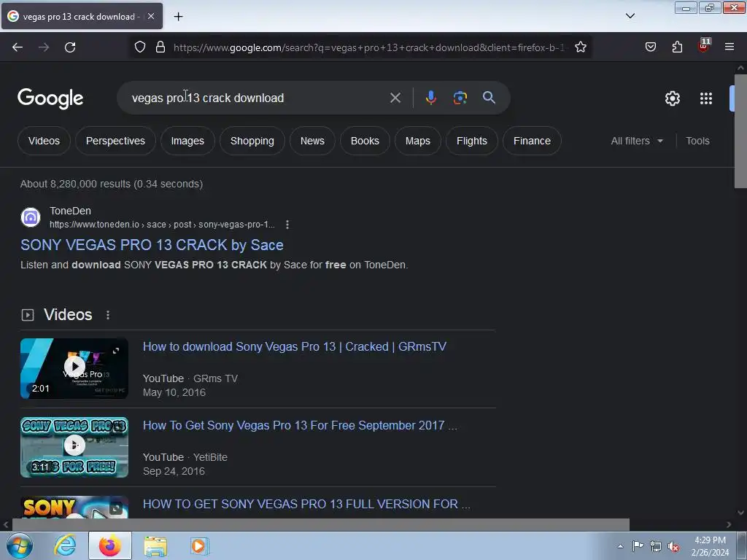
Task: Open Windows Media Player from taskbar
Action: point(199,545)
